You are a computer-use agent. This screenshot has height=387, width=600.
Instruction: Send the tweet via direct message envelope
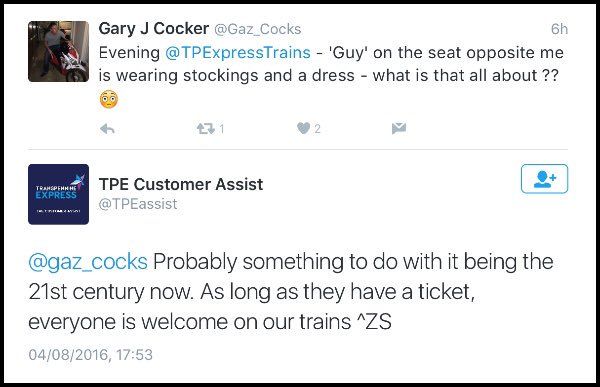coord(399,129)
